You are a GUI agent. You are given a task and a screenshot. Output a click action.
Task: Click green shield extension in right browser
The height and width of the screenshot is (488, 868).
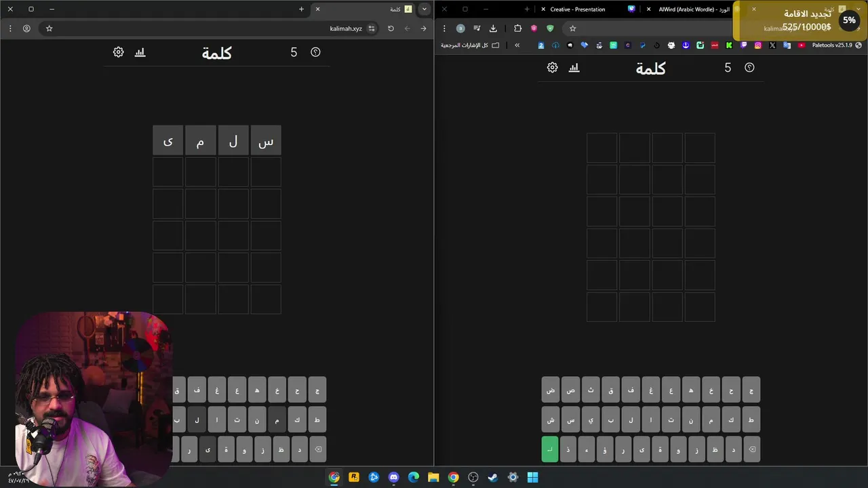pyautogui.click(x=550, y=28)
